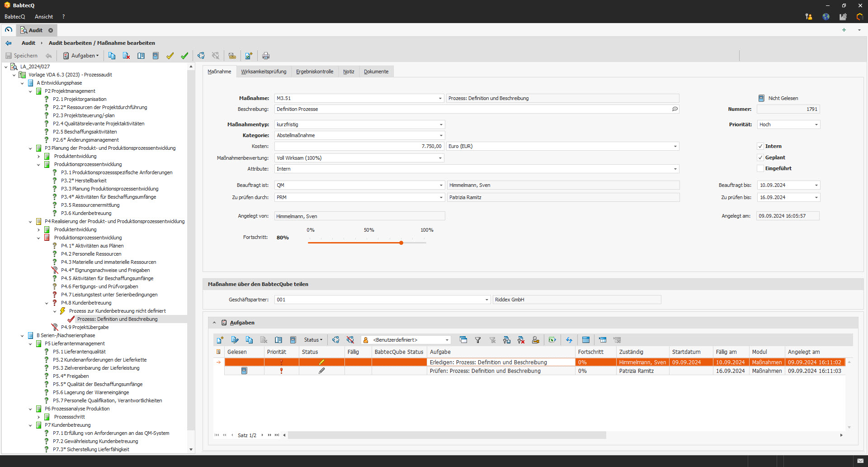Toggle the Intern checkbox
This screenshot has width=868, height=467.
(760, 146)
